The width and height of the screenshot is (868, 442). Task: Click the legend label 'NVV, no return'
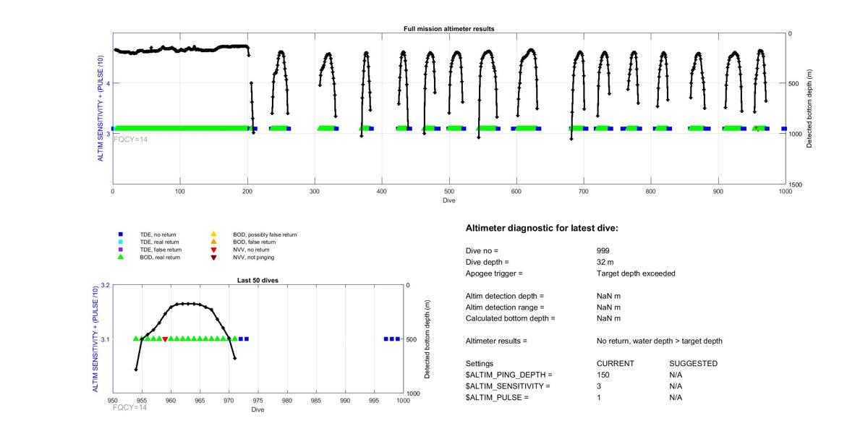(x=252, y=250)
